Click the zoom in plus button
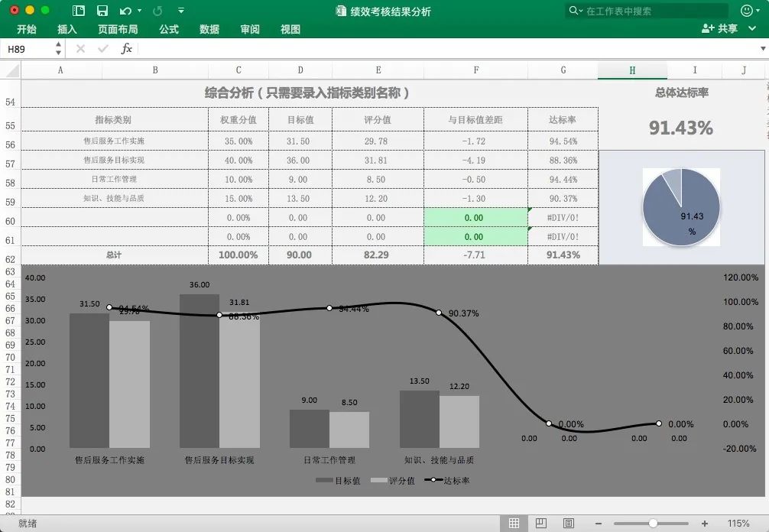Viewport: 769px width, 532px height. coord(703,524)
